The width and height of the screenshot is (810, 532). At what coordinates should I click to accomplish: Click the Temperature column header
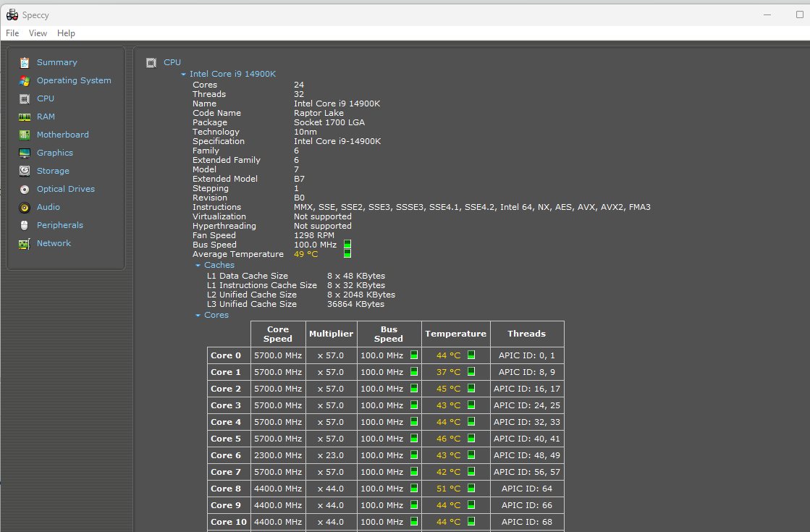pos(455,334)
